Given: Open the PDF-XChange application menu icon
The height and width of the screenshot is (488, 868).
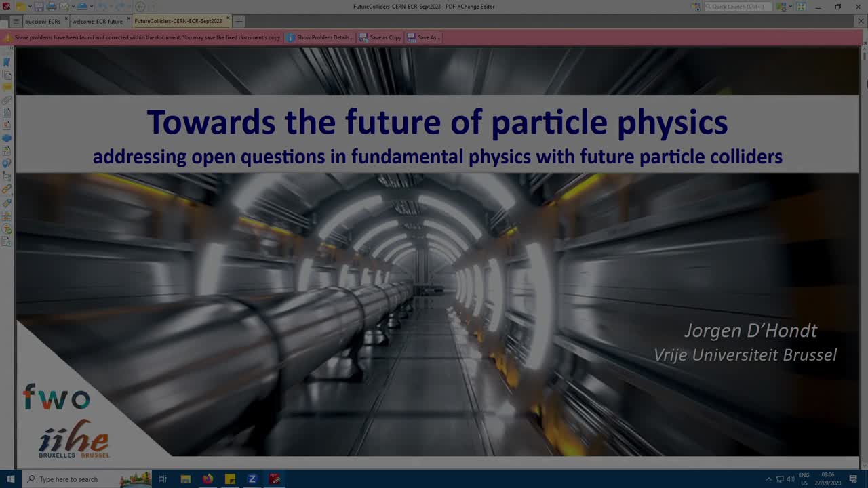Looking at the screenshot, I should click(6, 7).
